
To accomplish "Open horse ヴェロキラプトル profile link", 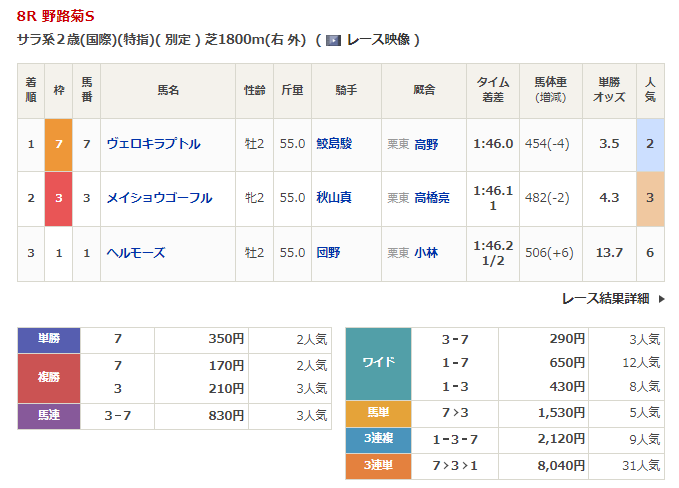I will click(153, 144).
